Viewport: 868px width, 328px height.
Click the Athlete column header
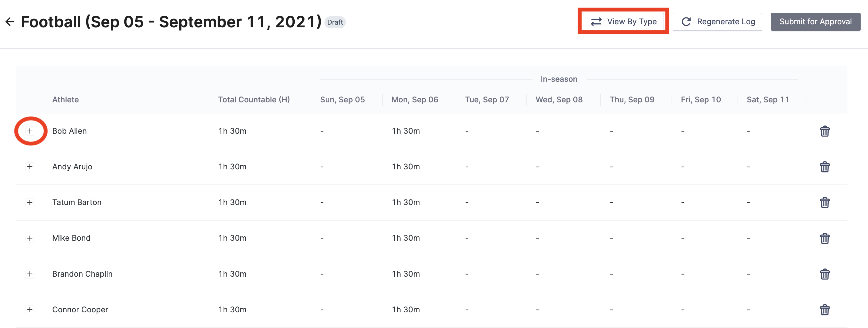click(x=65, y=99)
